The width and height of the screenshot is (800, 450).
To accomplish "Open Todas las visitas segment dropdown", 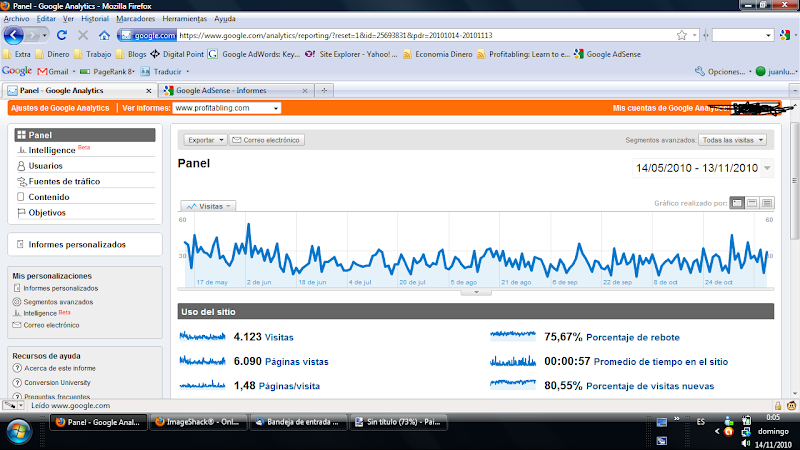I will (x=732, y=140).
